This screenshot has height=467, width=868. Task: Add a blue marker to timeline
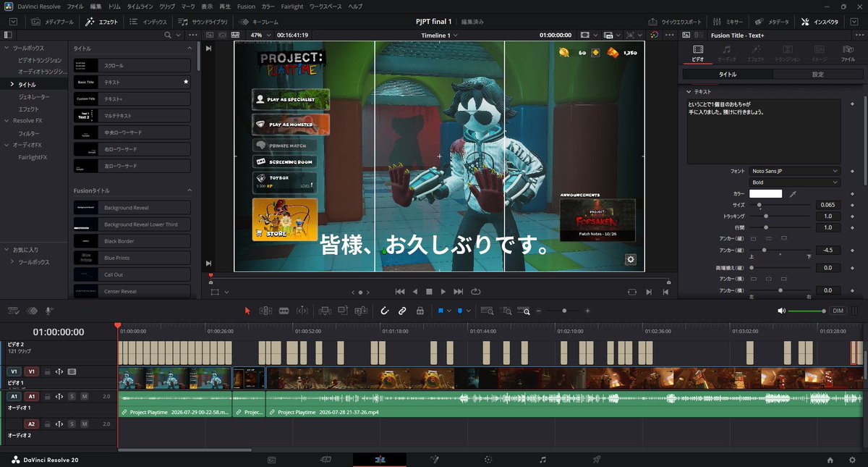tap(459, 311)
